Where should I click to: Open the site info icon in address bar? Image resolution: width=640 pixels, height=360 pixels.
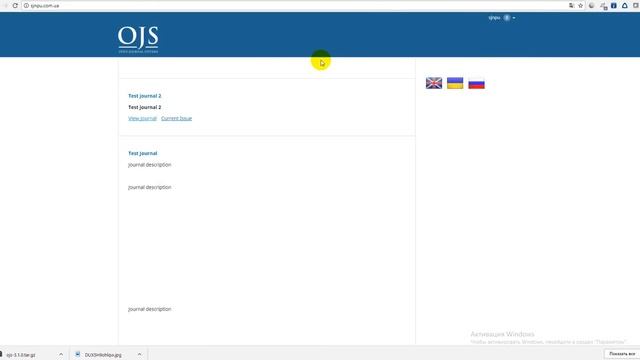point(26,6)
